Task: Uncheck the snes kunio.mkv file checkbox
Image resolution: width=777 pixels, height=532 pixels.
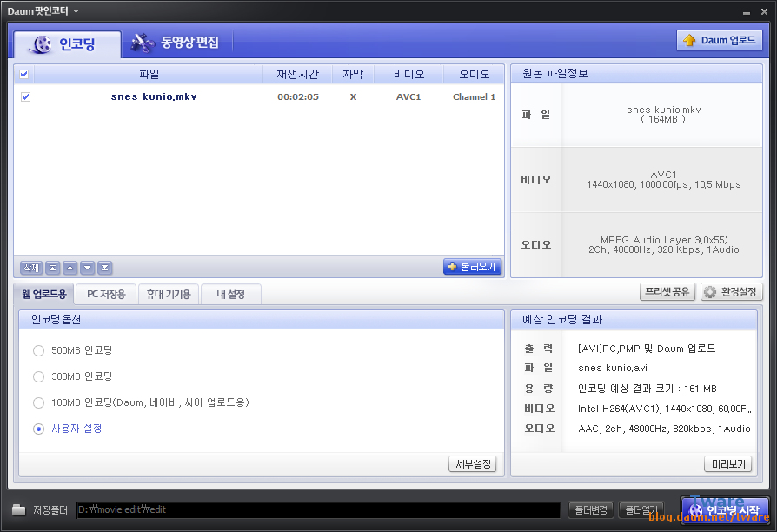Action: pos(26,96)
